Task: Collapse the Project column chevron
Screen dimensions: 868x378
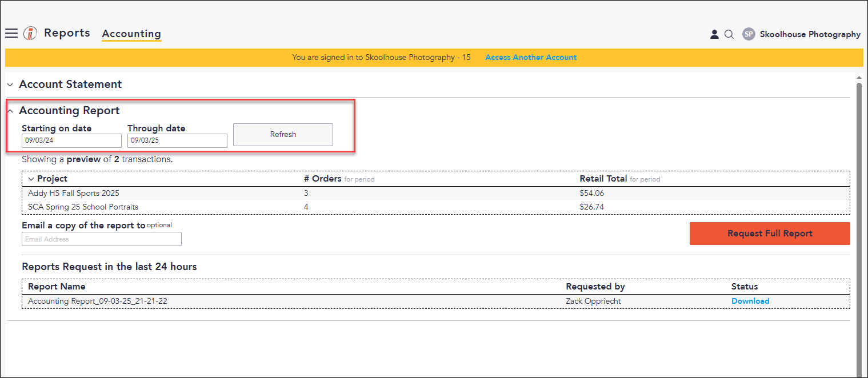Action: 31,179
